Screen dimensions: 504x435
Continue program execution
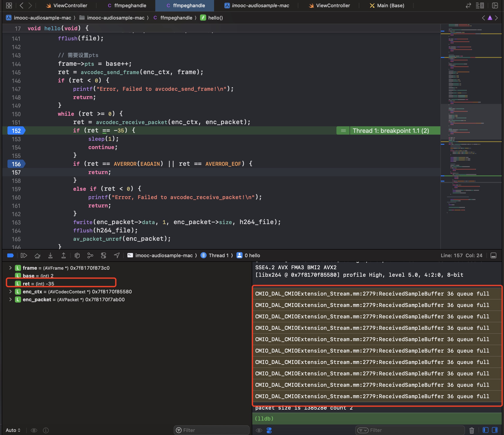click(x=24, y=255)
